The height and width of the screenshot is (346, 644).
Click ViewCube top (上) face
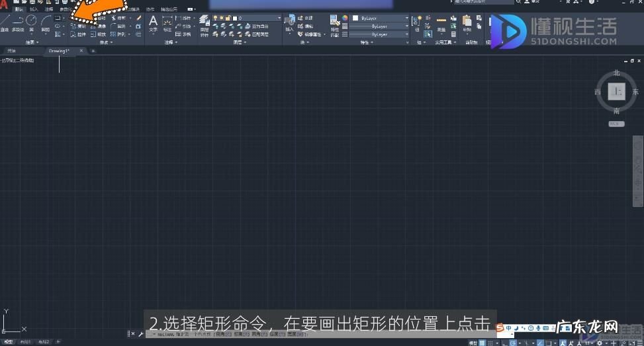click(616, 91)
